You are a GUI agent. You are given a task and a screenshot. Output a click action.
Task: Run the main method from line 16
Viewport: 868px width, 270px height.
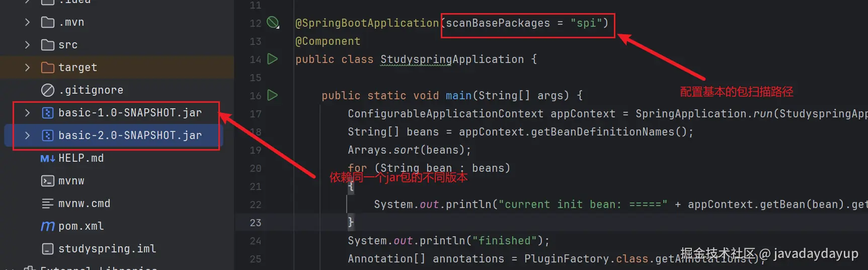[272, 95]
